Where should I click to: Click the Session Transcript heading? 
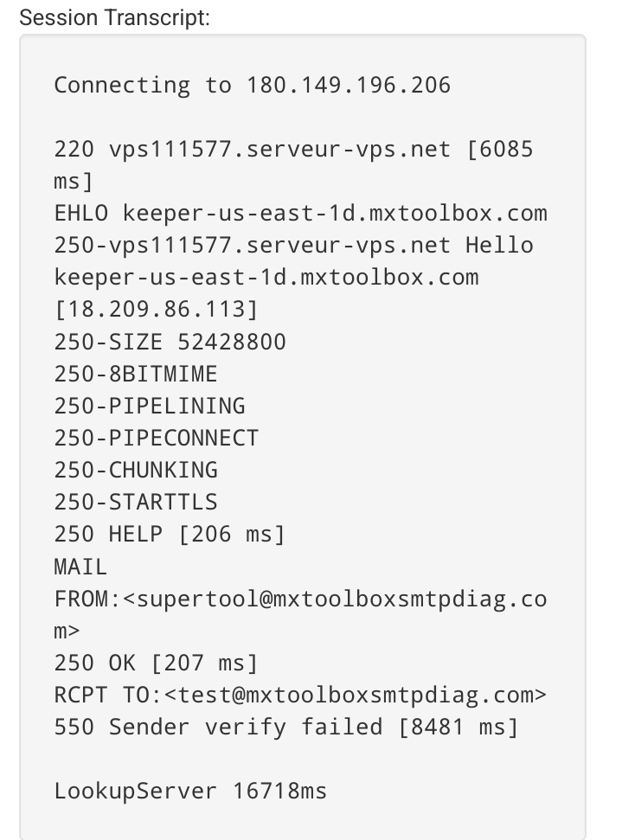pos(115,18)
